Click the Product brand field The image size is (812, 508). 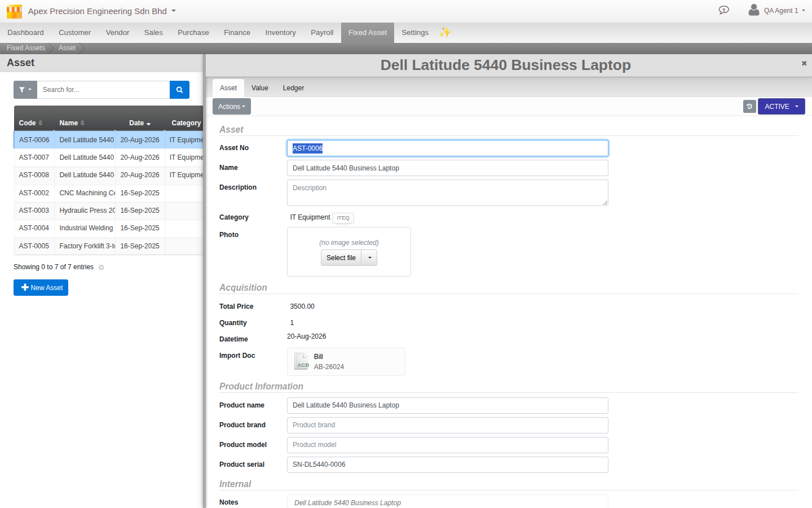pos(448,425)
